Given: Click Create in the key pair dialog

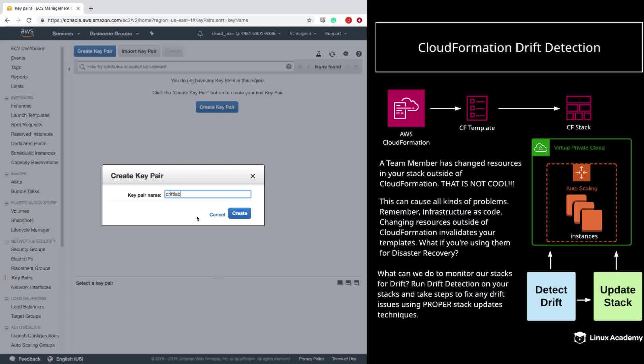Looking at the screenshot, I should coord(239,213).
